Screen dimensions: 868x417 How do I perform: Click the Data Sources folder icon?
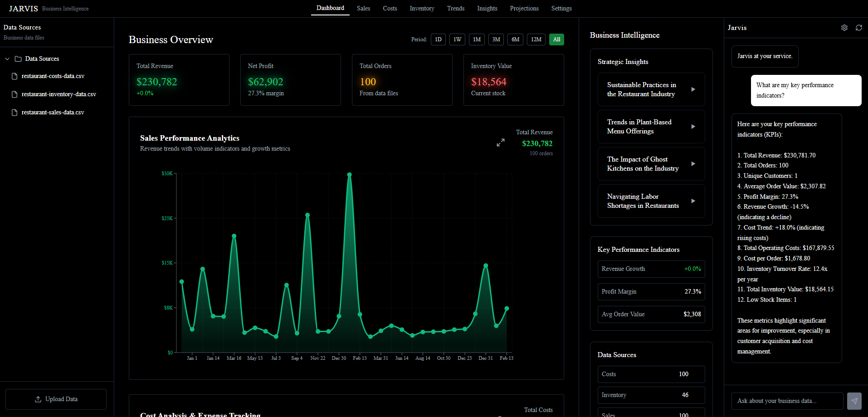pyautogui.click(x=18, y=59)
